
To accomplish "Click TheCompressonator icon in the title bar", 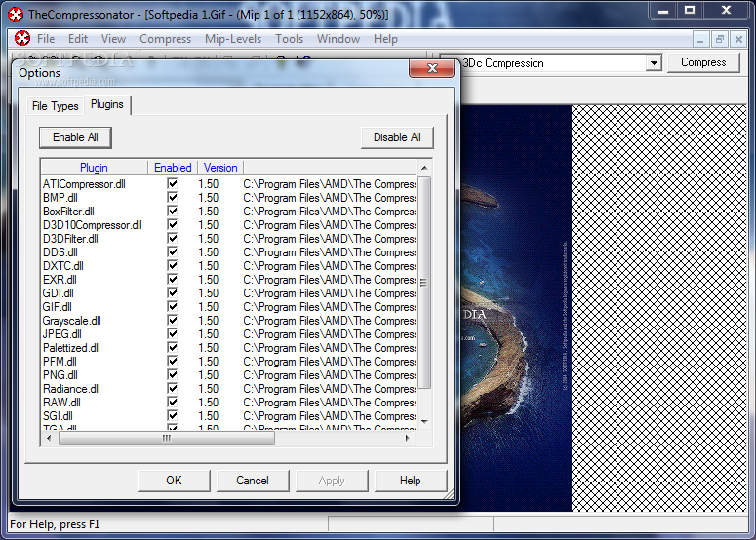I will tap(16, 15).
